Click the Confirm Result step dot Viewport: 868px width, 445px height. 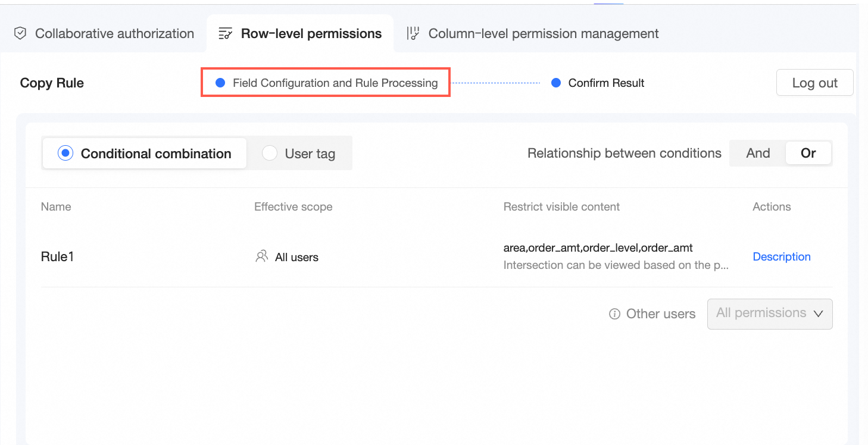click(x=556, y=83)
